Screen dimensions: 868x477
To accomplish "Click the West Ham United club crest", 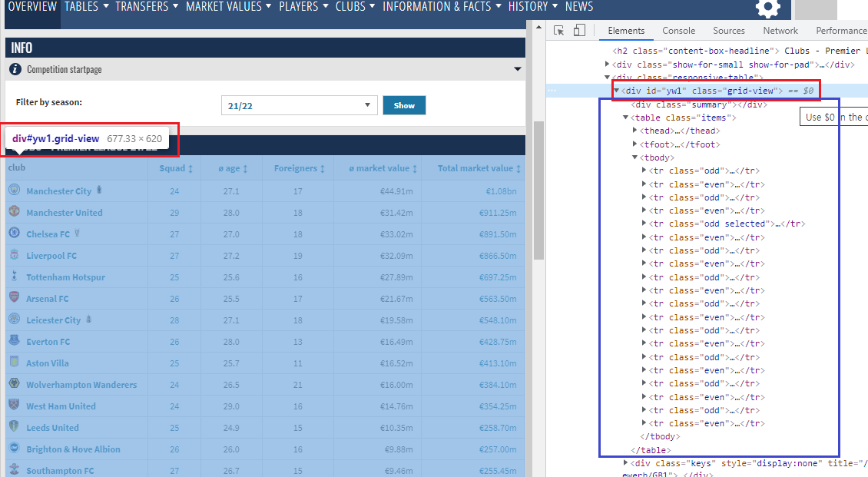I will [15, 405].
